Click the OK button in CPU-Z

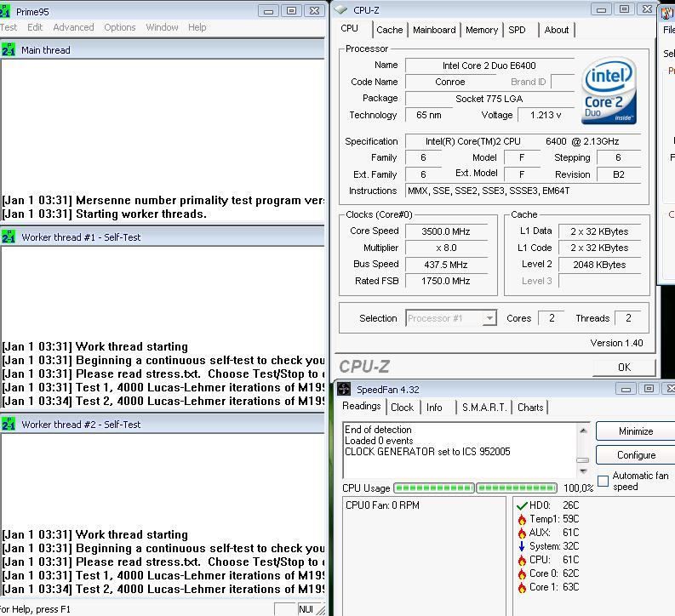tap(624, 368)
